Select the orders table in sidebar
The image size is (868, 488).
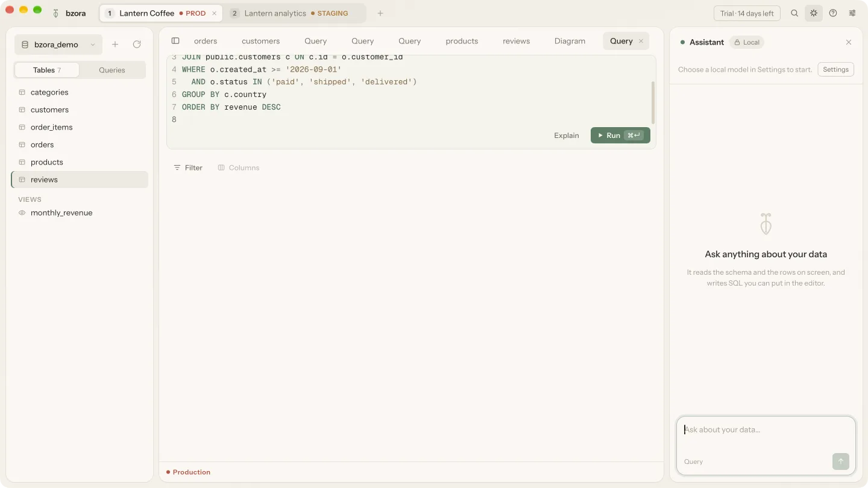[x=80, y=145]
